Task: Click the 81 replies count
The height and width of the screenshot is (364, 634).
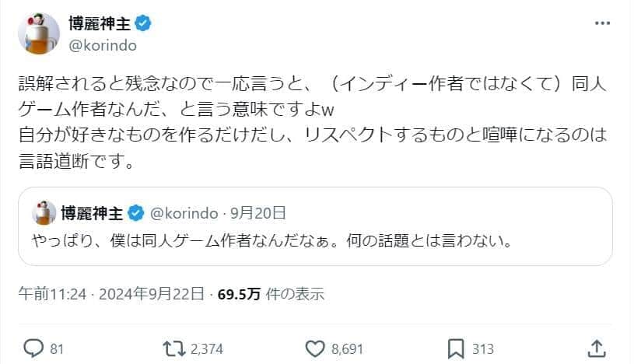Action: point(57,348)
